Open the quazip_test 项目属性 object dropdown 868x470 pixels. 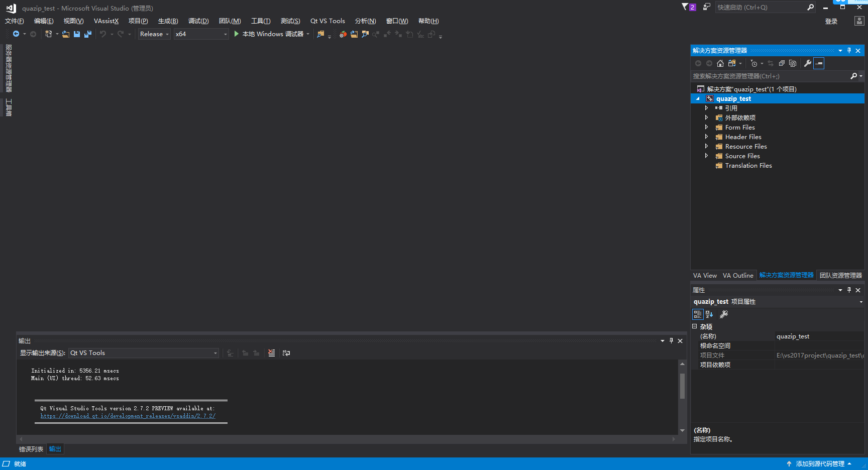coord(861,302)
